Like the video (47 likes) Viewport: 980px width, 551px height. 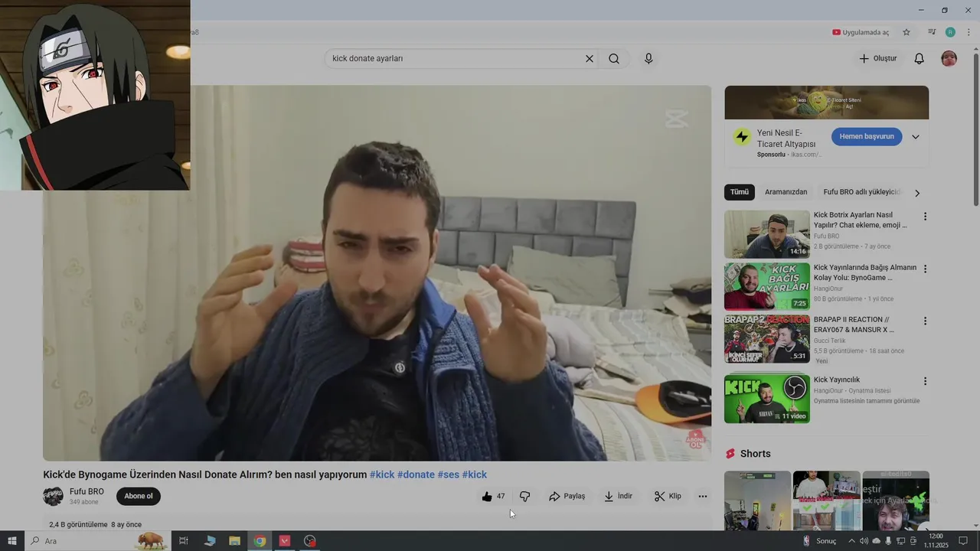493,496
